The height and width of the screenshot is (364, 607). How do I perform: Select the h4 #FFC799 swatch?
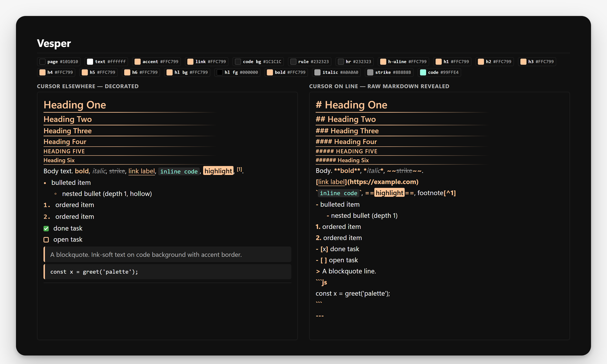pos(56,72)
